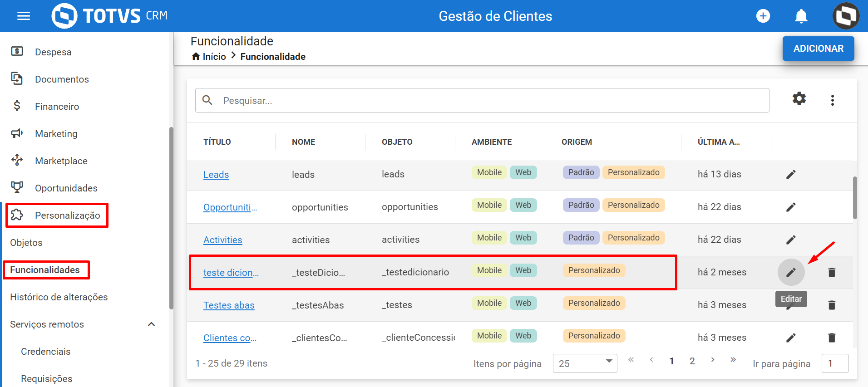Open the Leads link
Viewport: 868px width, 387px height.
point(216,175)
